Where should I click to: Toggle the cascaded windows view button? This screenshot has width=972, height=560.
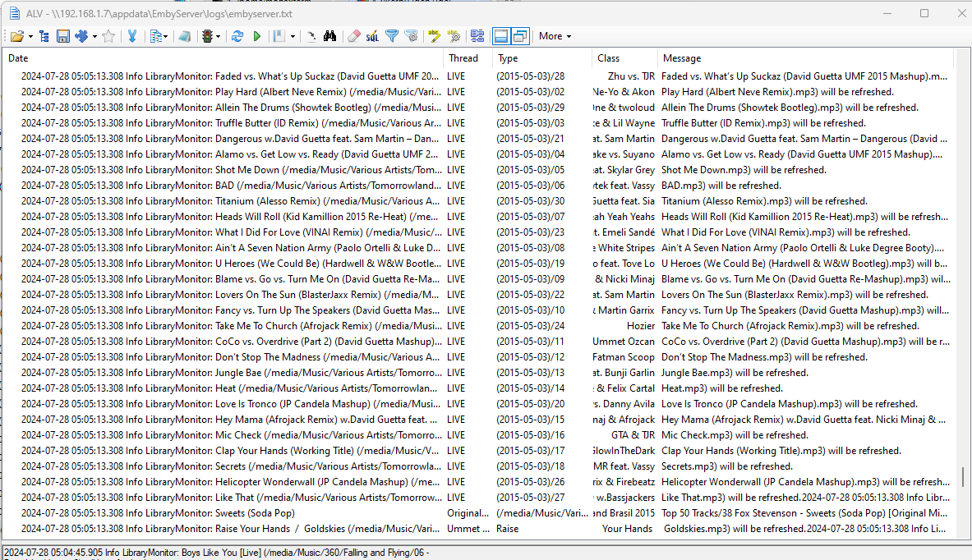point(519,36)
